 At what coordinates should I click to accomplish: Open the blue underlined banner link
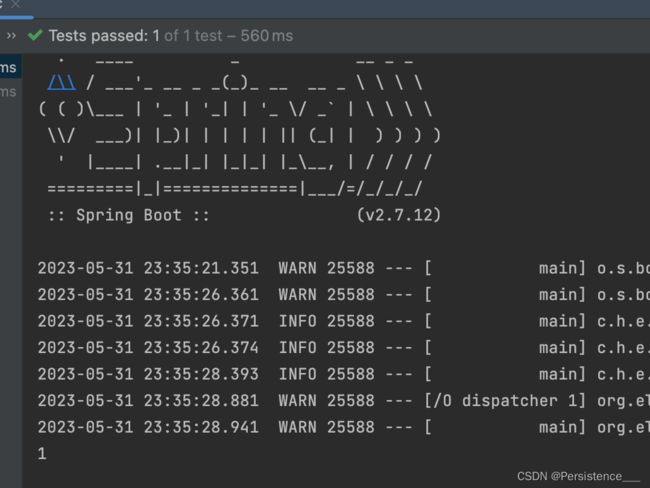[x=62, y=83]
